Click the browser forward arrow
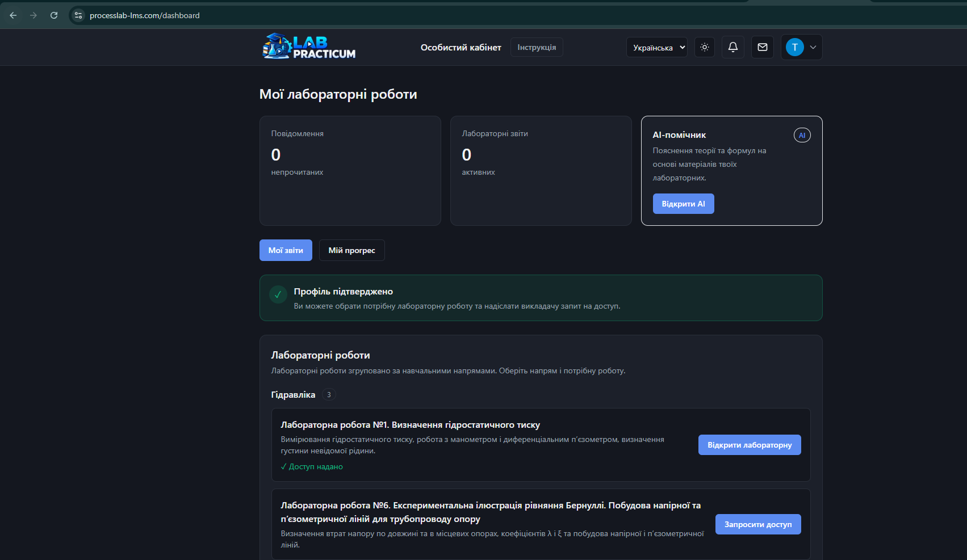Screen dimensions: 967x560 [x=34, y=15]
